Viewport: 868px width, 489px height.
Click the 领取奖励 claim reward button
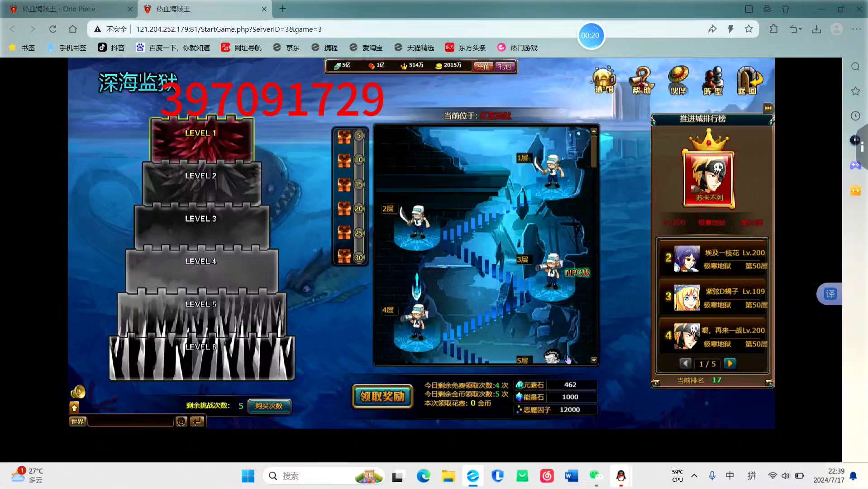coord(382,397)
